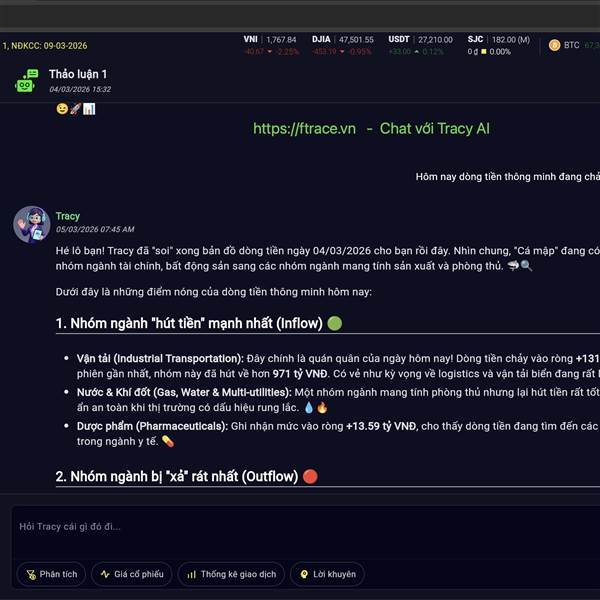600x600 pixels.
Task: Choose the Thống kê giao dịch chip
Action: (231, 574)
